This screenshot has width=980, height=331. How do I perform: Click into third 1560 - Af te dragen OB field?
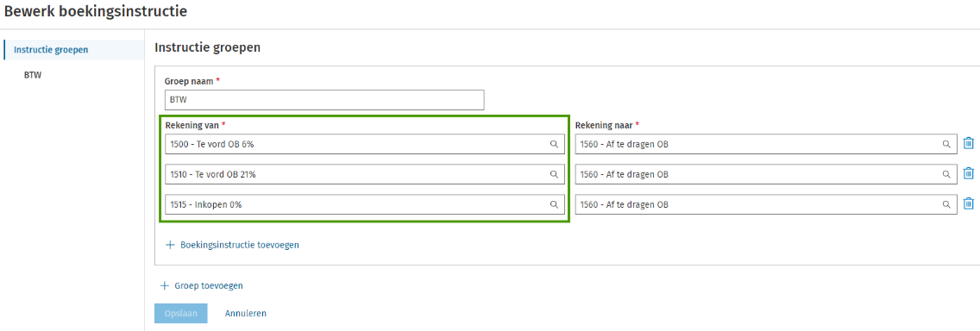point(766,204)
